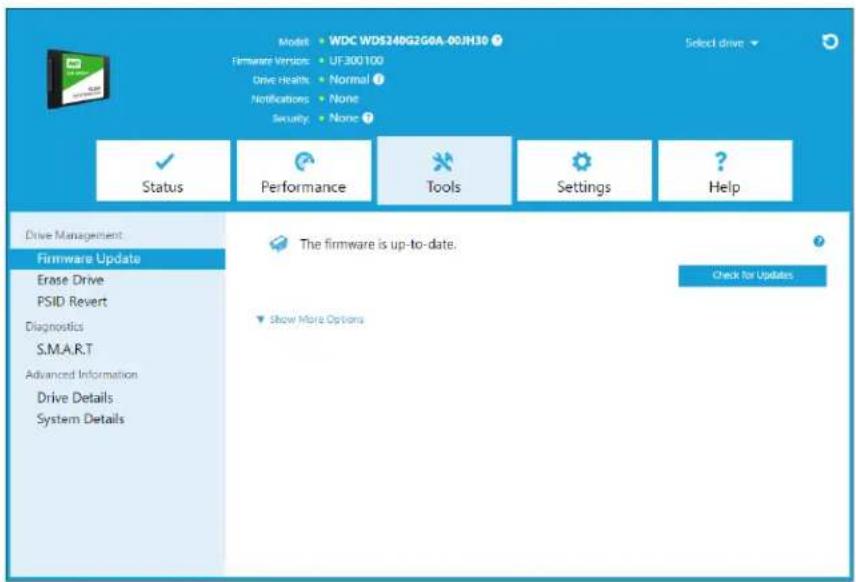
Task: Select the Tools tab
Action: pyautogui.click(x=444, y=171)
